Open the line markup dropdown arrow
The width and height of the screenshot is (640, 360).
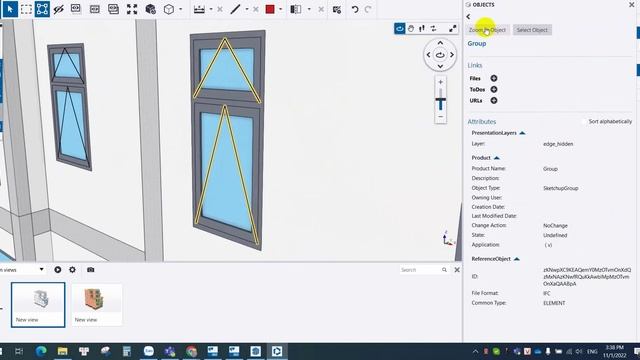[x=247, y=9]
